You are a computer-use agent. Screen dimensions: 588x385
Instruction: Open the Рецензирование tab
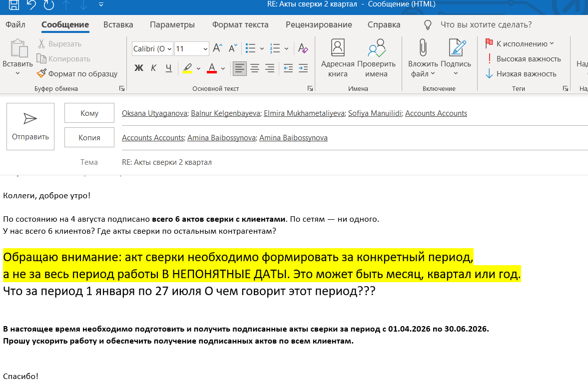coord(319,25)
